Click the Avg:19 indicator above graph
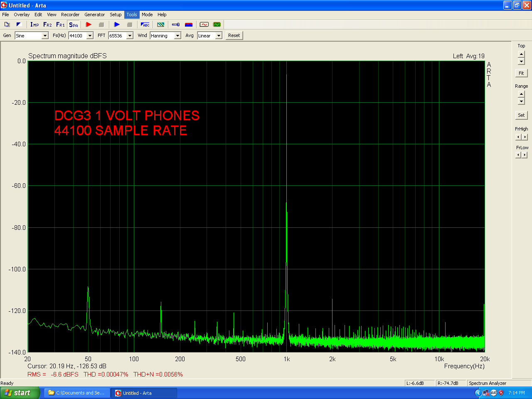Image resolution: width=532 pixels, height=399 pixels. tap(475, 56)
